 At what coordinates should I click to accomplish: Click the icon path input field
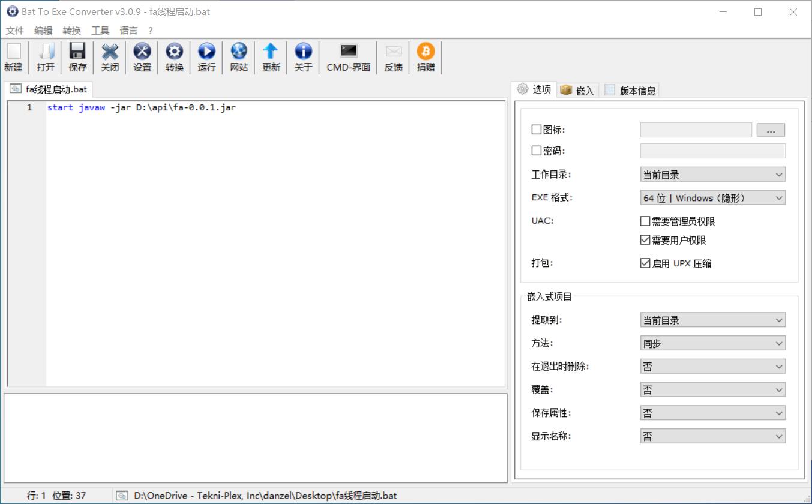tap(696, 130)
